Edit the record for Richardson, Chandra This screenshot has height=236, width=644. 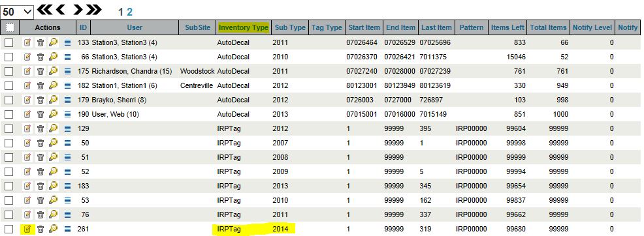point(27,71)
